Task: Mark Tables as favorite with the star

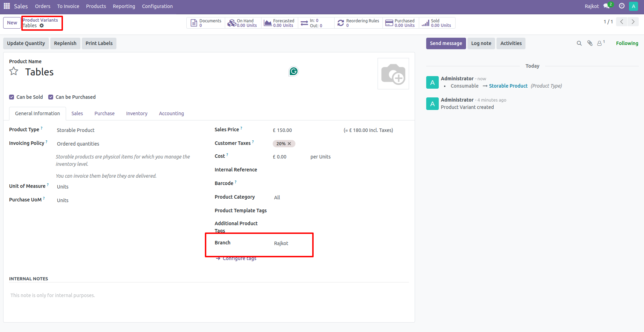Action: (x=14, y=71)
